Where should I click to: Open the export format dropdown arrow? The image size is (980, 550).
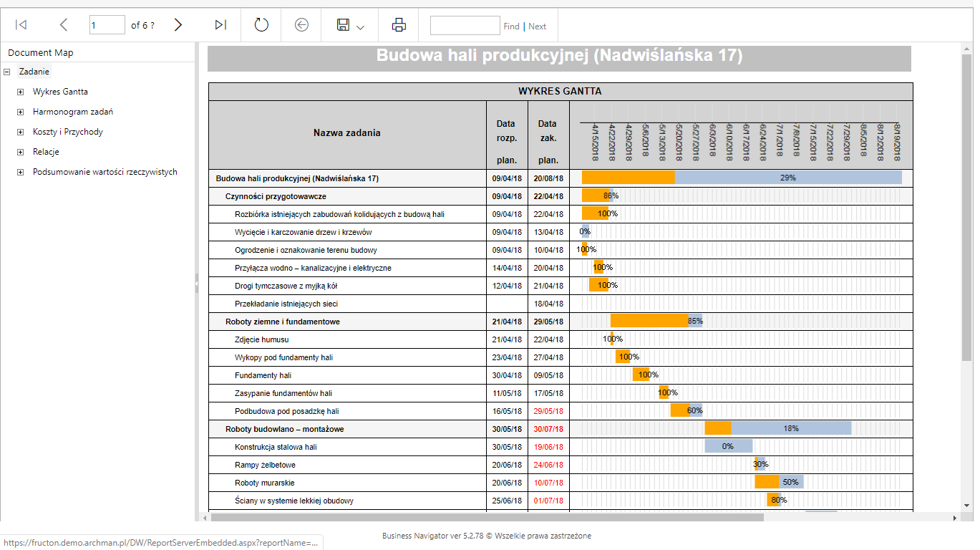[360, 27]
